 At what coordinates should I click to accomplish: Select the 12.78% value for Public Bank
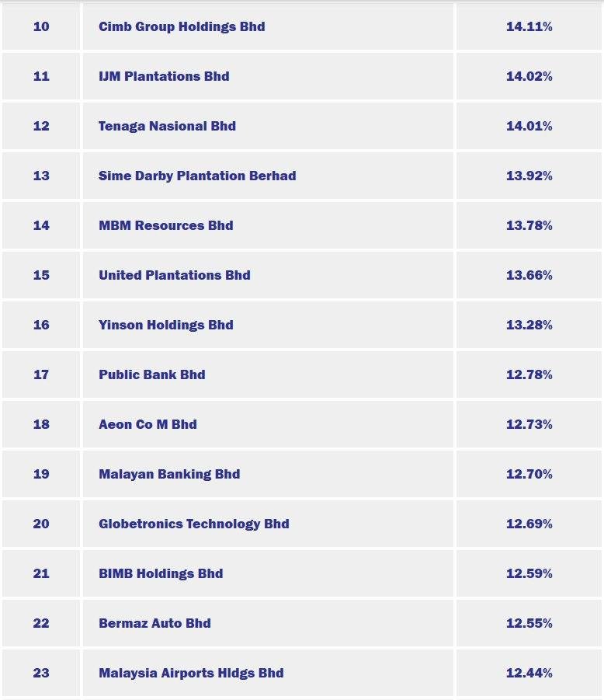point(529,374)
